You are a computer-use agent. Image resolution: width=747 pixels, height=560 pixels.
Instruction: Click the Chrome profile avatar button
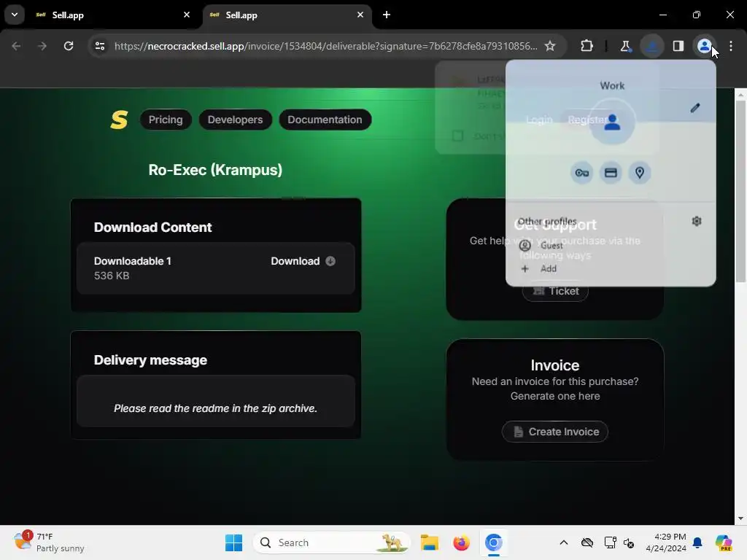(704, 46)
